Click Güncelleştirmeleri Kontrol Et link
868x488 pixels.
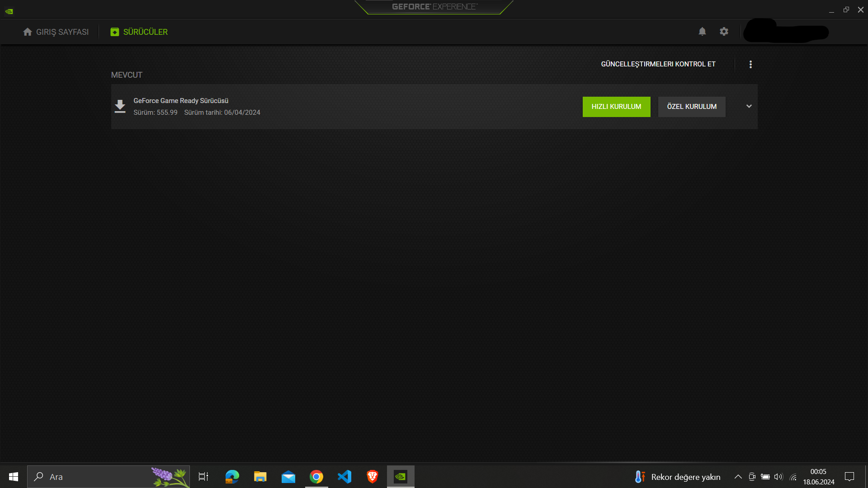tap(658, 64)
